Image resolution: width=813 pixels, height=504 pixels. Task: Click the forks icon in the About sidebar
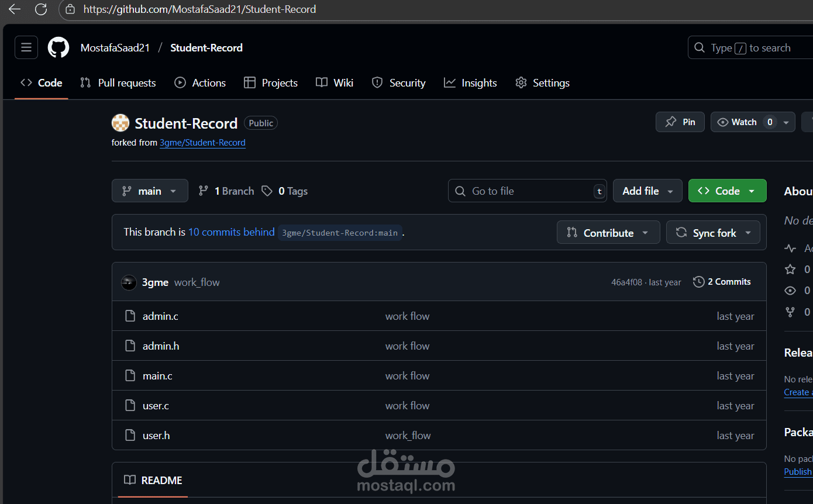coord(790,312)
